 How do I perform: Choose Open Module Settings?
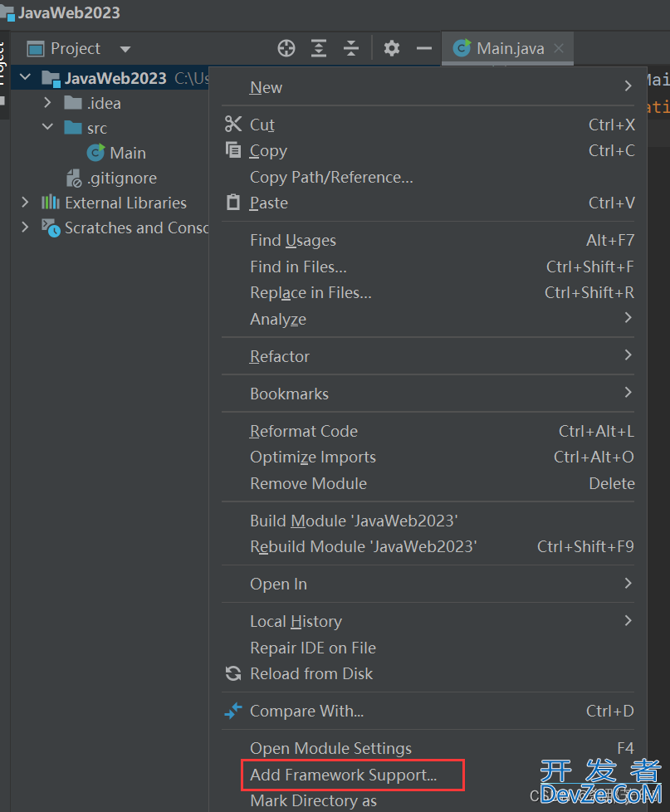[428, 748]
